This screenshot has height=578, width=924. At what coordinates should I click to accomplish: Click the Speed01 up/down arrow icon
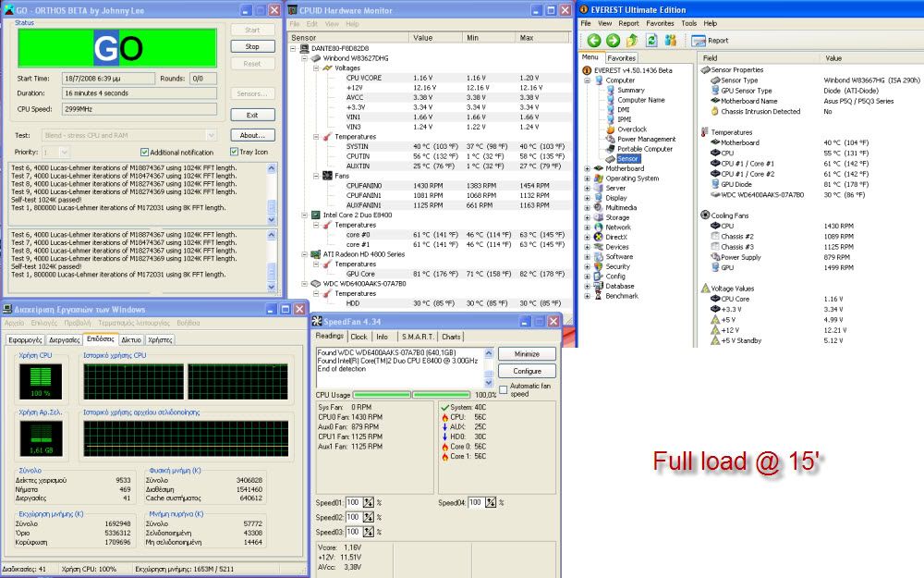(x=368, y=503)
